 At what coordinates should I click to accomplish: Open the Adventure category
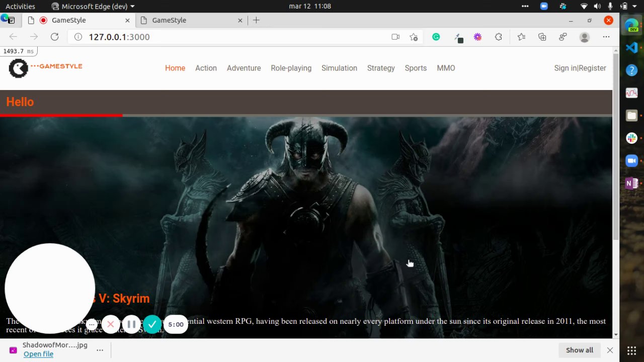tap(244, 68)
